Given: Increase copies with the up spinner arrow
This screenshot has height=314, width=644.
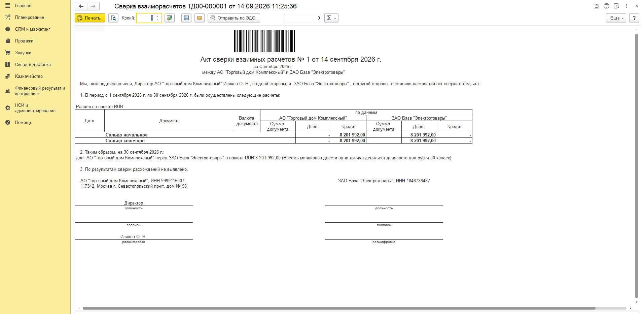Looking at the screenshot, I should point(157,16).
